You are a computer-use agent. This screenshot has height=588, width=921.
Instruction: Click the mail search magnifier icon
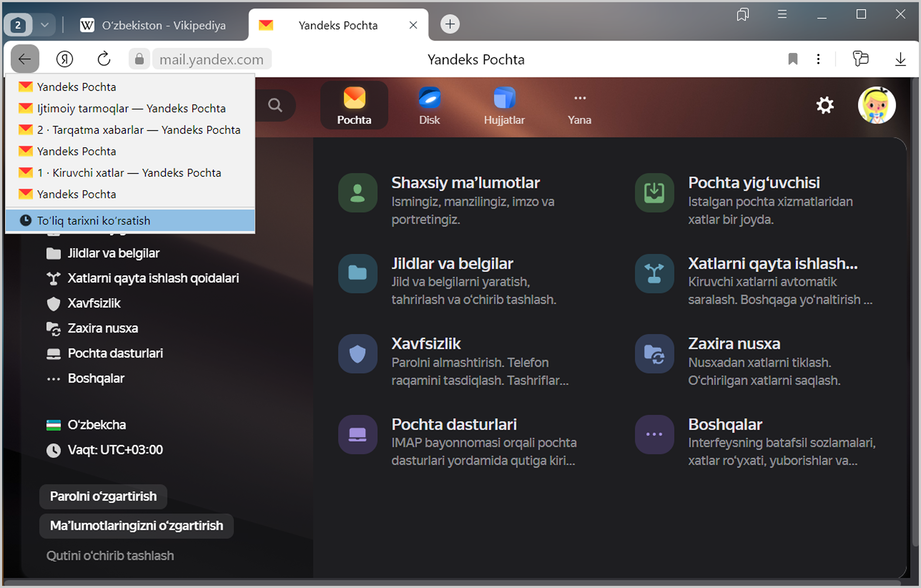pyautogui.click(x=275, y=105)
